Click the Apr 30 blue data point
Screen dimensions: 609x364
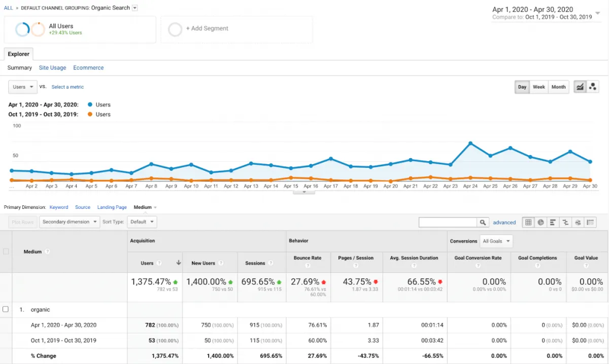[x=590, y=162]
